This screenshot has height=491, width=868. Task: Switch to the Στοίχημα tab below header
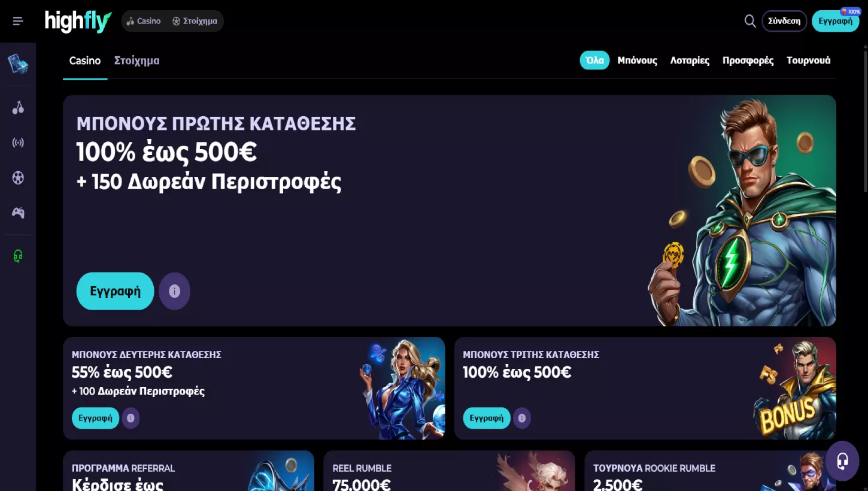click(x=136, y=60)
